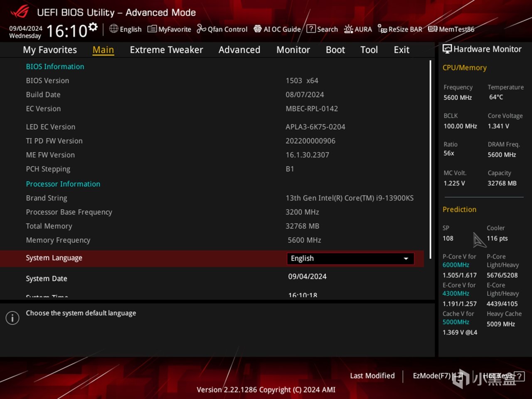Select the LED EC Version label
Screen dimensions: 532x399
click(51, 127)
